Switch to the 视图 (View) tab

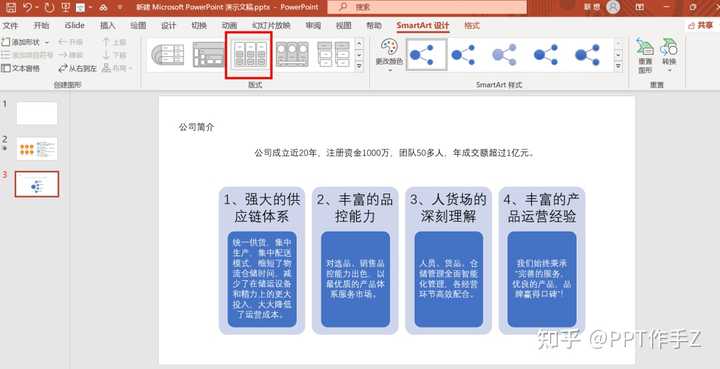tap(343, 26)
